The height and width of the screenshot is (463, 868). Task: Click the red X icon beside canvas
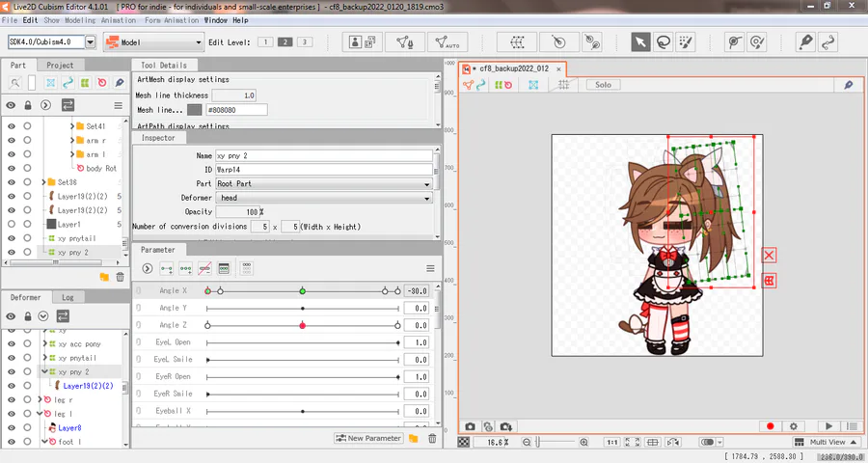(x=769, y=256)
